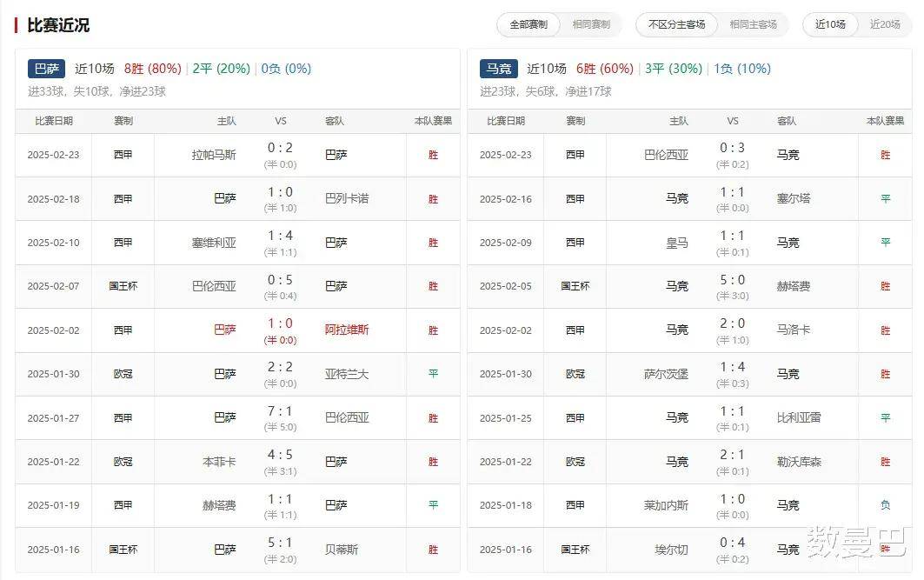Switch to the 近20场 range
924x580 pixels.
coord(885,24)
